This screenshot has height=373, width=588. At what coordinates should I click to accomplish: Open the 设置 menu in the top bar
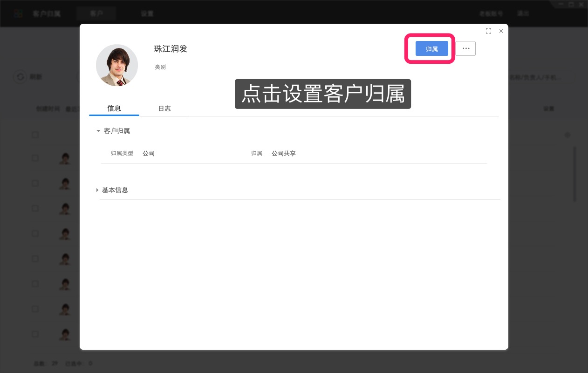147,14
